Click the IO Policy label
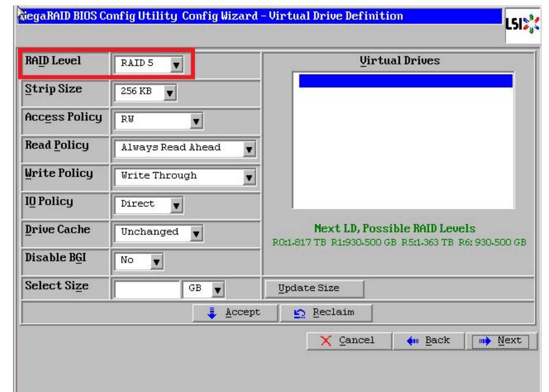 click(x=48, y=201)
